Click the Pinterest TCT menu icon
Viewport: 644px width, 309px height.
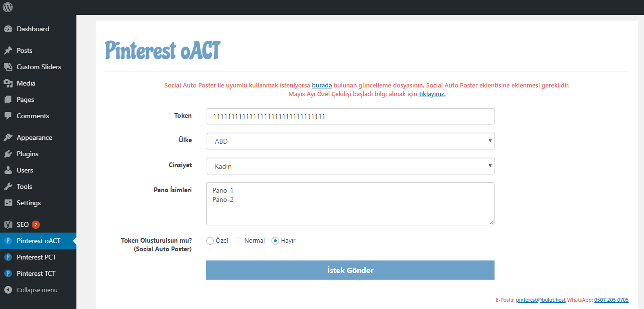(8, 273)
